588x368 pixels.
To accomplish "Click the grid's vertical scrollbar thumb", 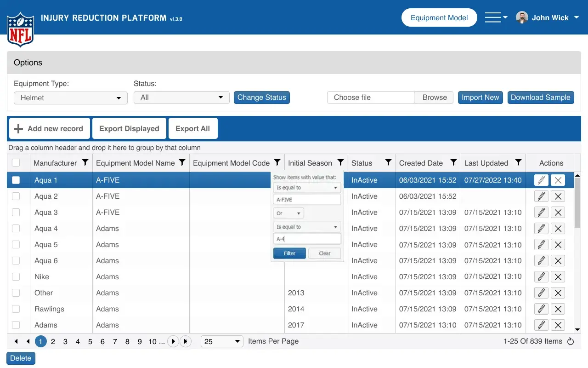I will [577, 202].
